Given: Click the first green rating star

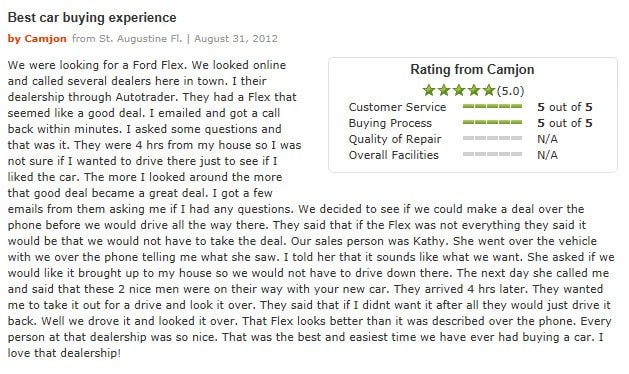Looking at the screenshot, I should [x=429, y=90].
